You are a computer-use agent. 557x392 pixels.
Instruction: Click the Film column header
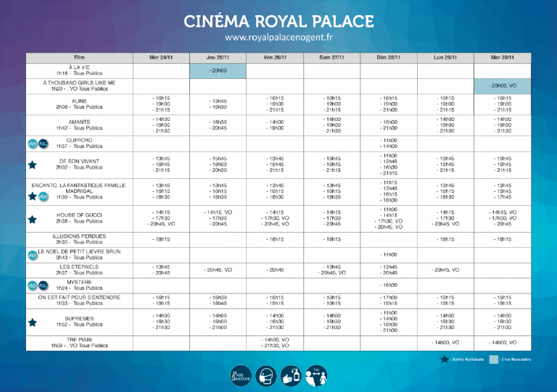pyautogui.click(x=79, y=57)
